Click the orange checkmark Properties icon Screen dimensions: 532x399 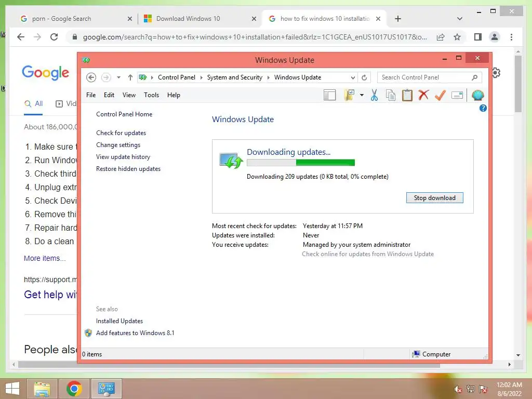440,95
